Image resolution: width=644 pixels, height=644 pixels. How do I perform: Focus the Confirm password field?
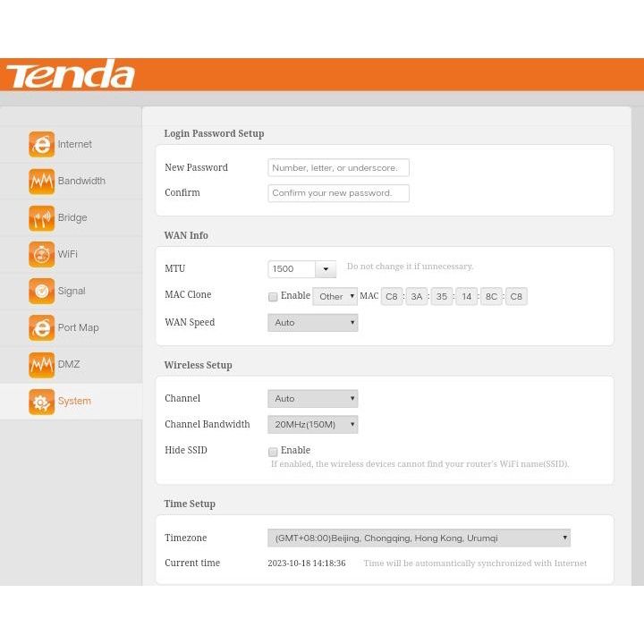tap(338, 193)
